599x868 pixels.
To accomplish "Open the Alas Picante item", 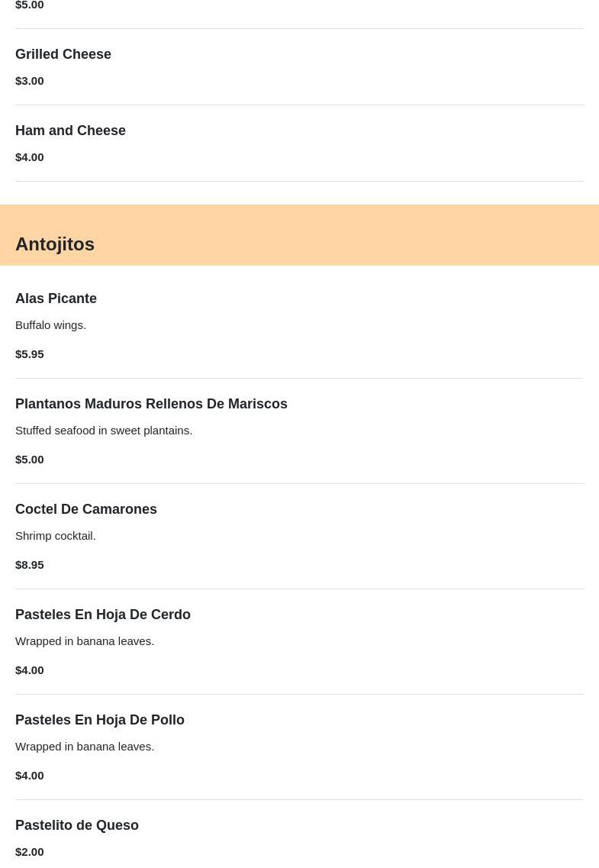I will [x=56, y=298].
